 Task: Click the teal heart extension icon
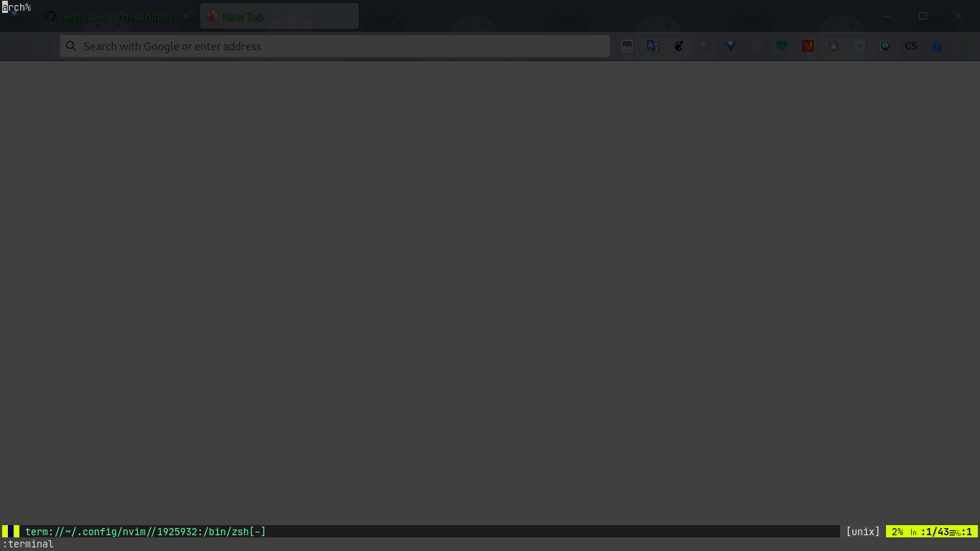[782, 46]
